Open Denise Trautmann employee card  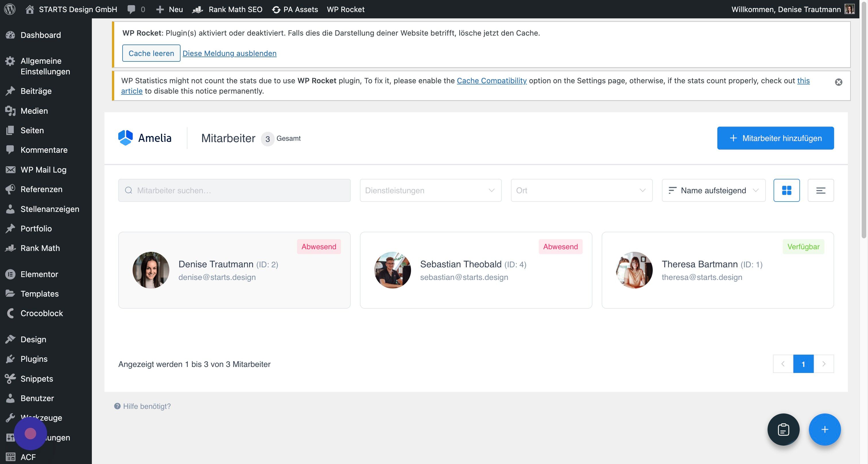point(234,270)
